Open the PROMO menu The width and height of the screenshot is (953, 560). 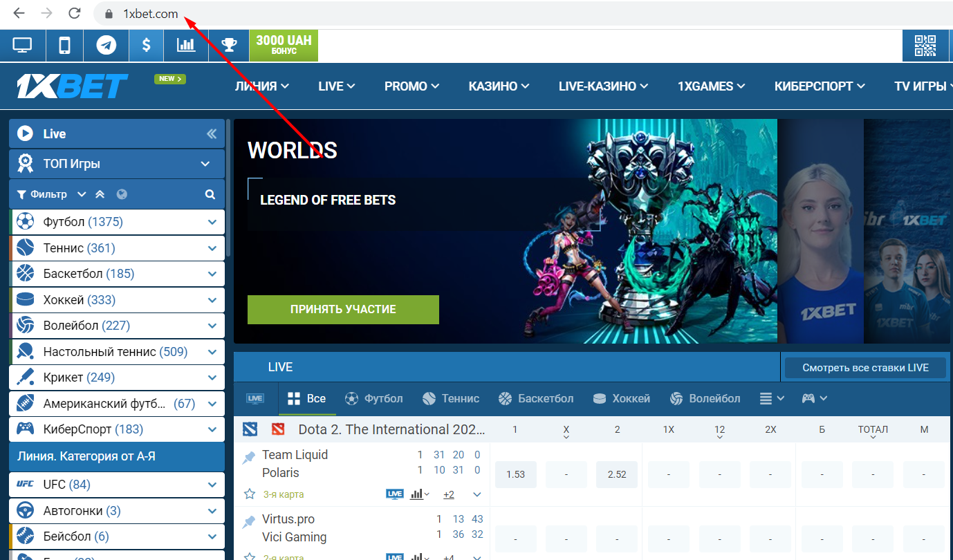tap(412, 86)
